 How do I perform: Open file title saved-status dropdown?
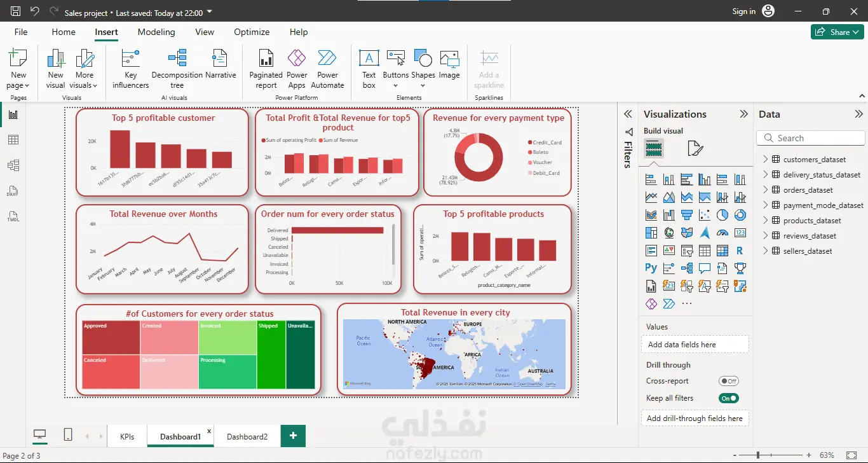[210, 12]
